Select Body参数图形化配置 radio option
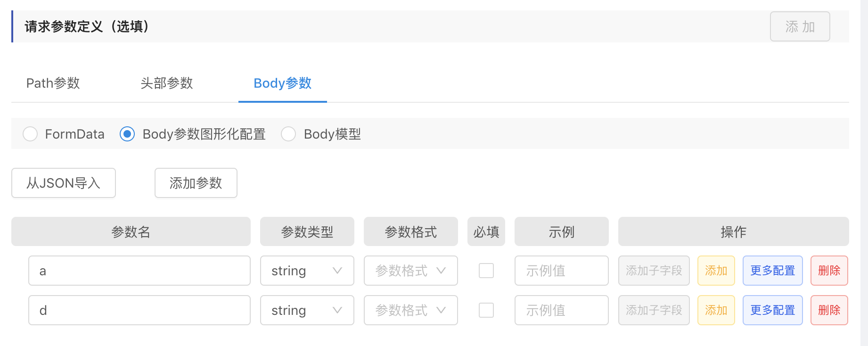This screenshot has width=868, height=346. tap(127, 134)
